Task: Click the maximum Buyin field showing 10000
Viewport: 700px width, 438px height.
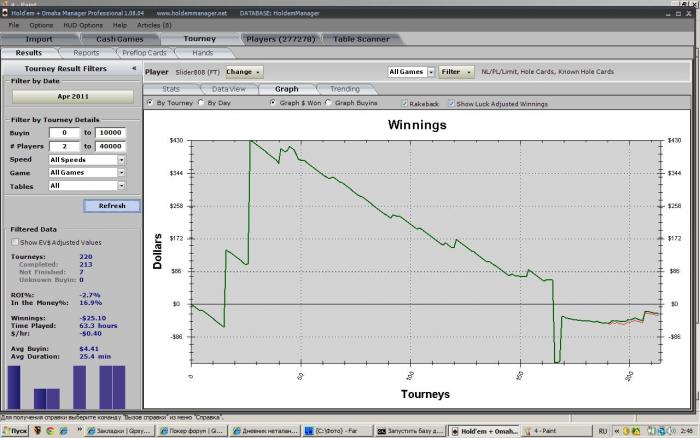Action: coord(110,133)
